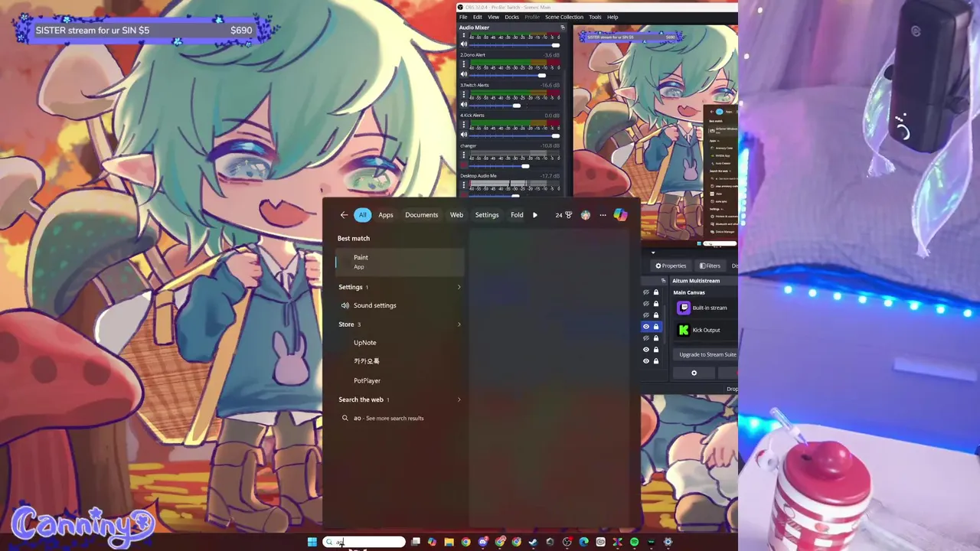Open the Windows Start menu

tap(312, 542)
